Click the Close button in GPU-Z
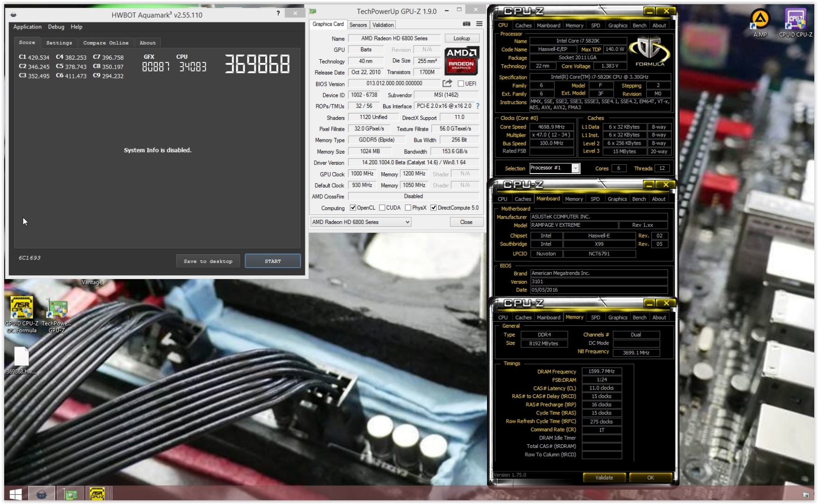 point(466,222)
